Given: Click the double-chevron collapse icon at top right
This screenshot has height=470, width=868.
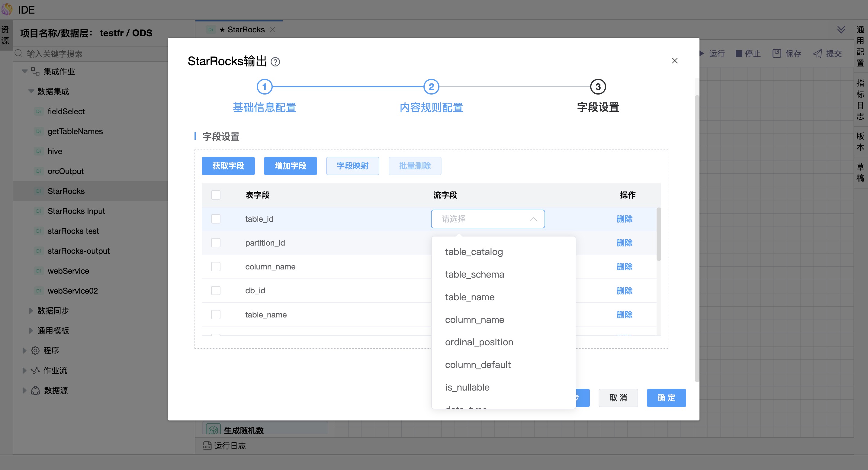Looking at the screenshot, I should coord(841,30).
